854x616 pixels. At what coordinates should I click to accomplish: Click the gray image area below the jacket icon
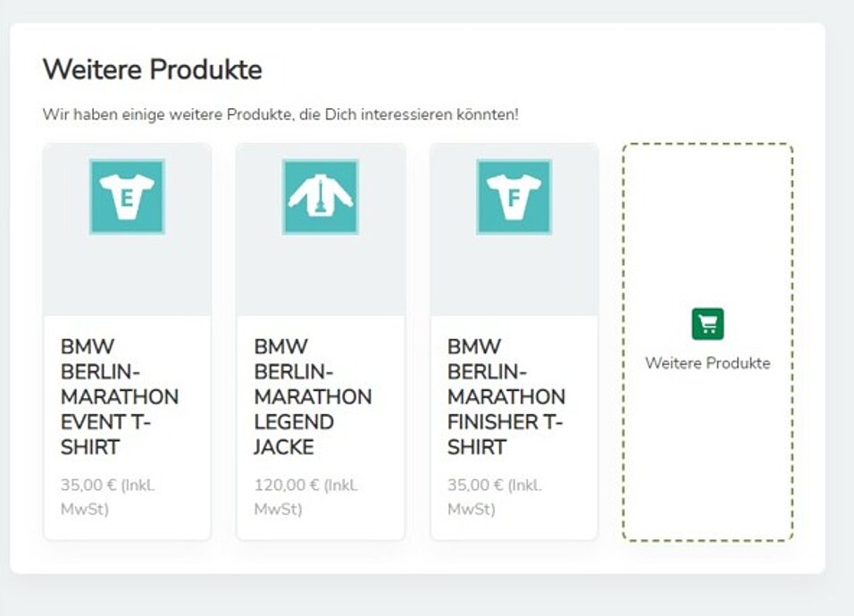[320, 277]
